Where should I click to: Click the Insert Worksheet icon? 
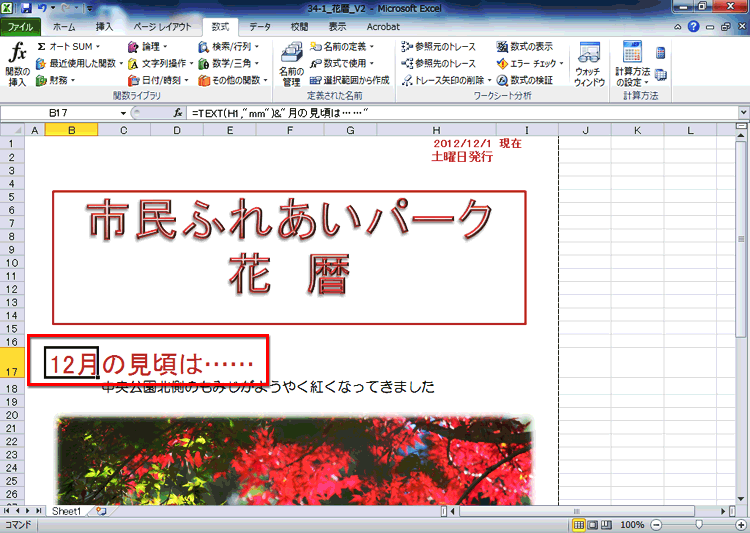(101, 511)
